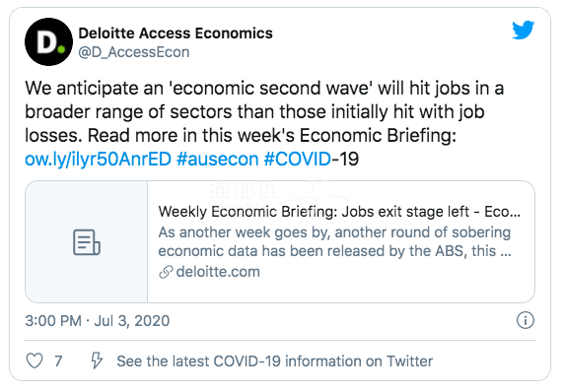Click the chain link icon beside deloitte.com
The width and height of the screenshot is (563, 392).
coord(166,272)
